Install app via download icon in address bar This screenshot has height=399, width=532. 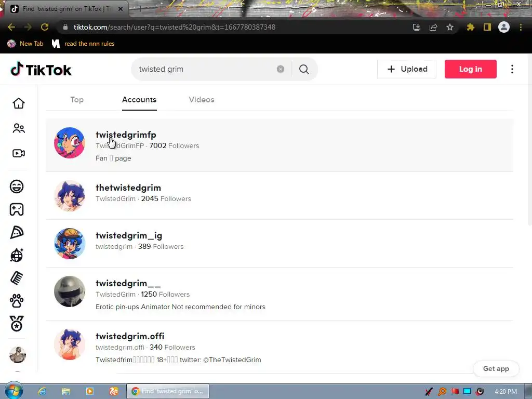[x=417, y=27]
